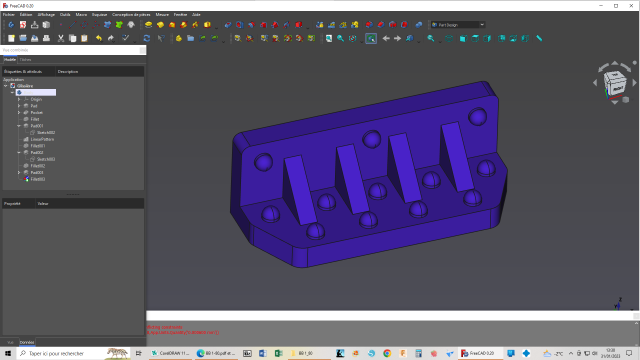Expand the Origin tree node
The image size is (640, 360).
pos(19,99)
